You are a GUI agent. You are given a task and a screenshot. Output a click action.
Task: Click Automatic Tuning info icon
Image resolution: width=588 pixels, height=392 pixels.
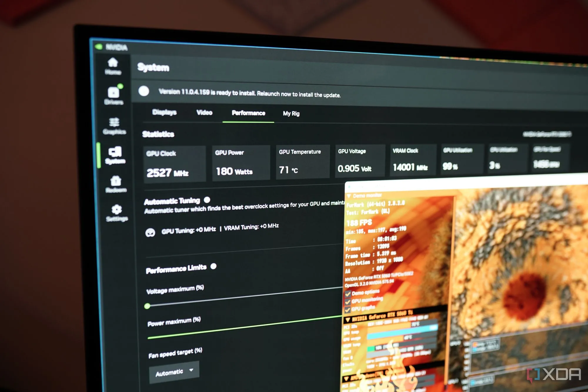pos(207,200)
